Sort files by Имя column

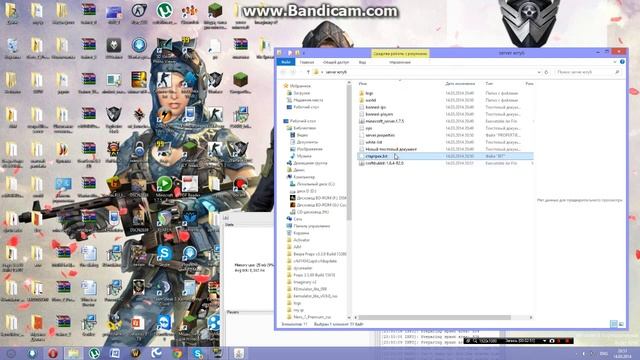(x=362, y=84)
